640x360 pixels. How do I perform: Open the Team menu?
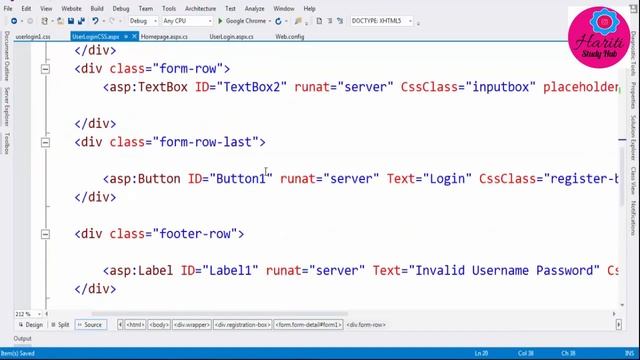pyautogui.click(x=145, y=8)
